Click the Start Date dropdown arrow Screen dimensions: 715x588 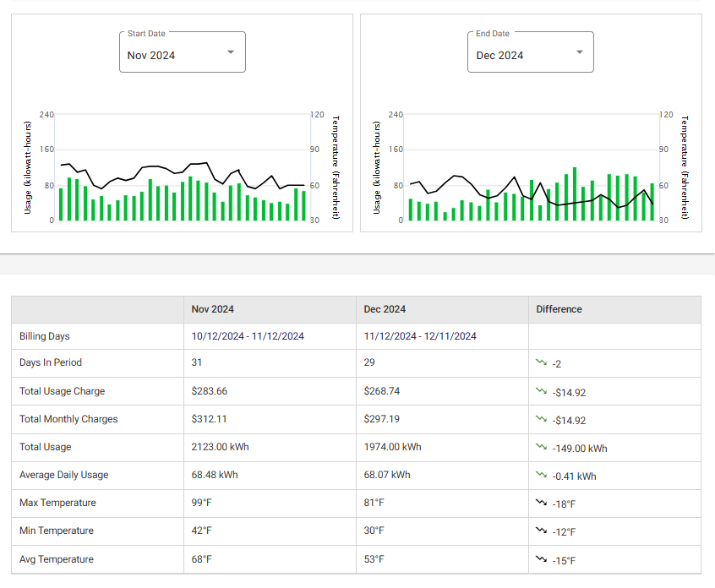[230, 52]
